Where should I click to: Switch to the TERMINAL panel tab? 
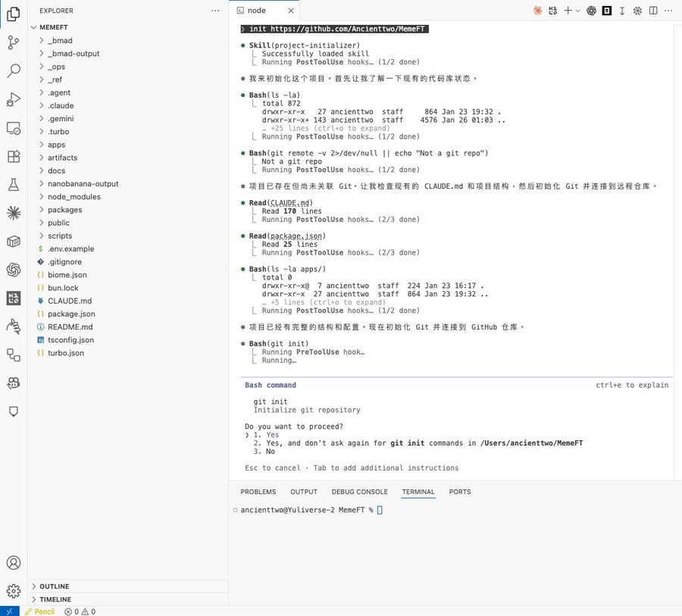(418, 492)
